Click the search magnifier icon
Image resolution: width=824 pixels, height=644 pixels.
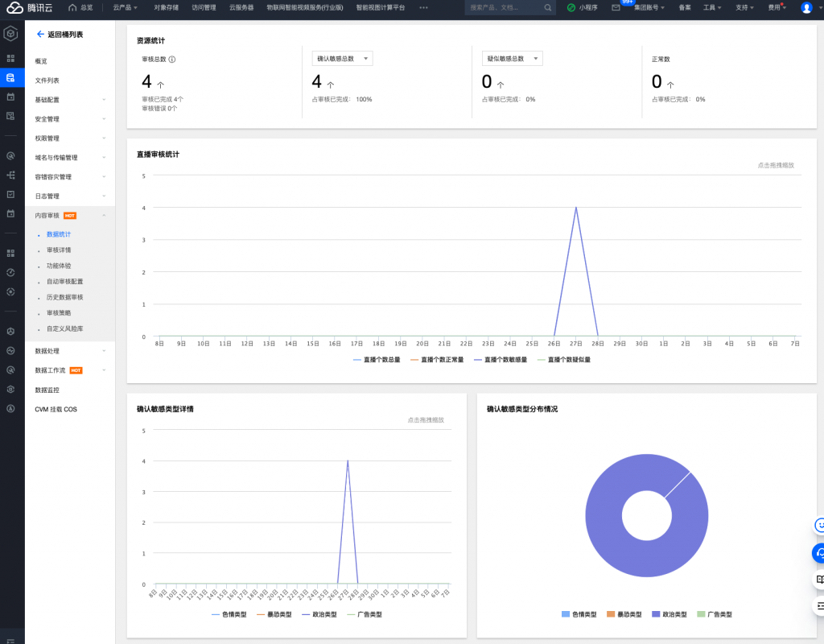pyautogui.click(x=547, y=7)
